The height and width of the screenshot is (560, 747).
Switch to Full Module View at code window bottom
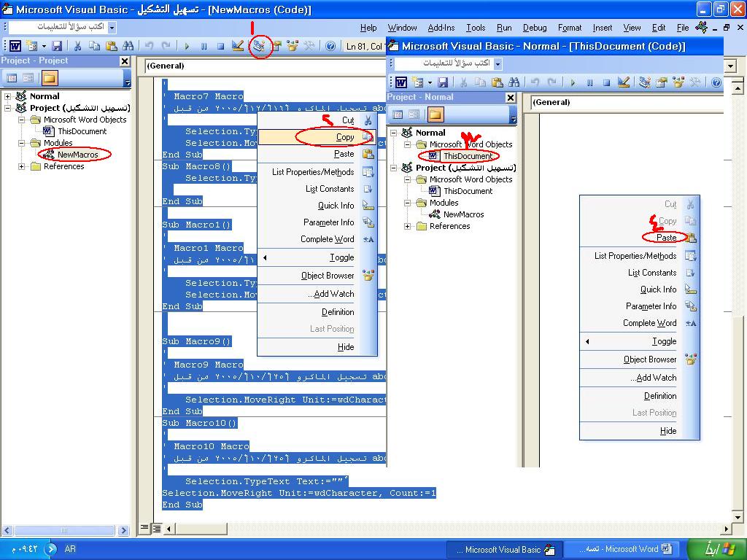156,528
